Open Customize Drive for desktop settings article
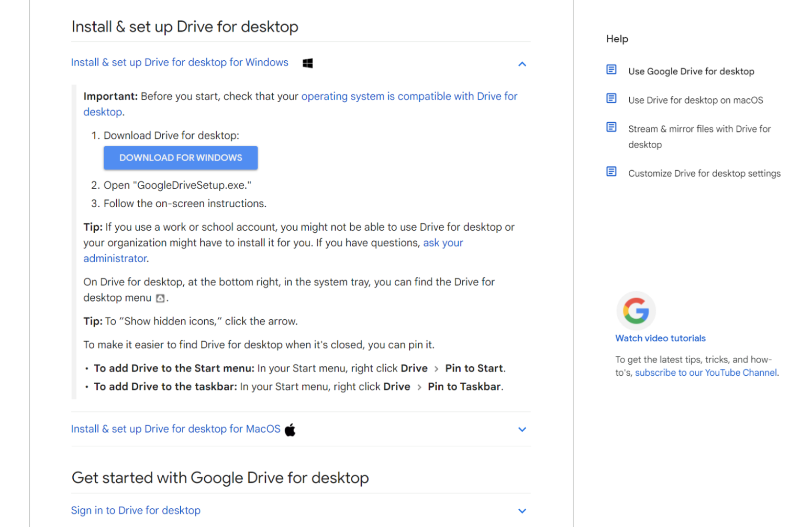 pos(704,173)
